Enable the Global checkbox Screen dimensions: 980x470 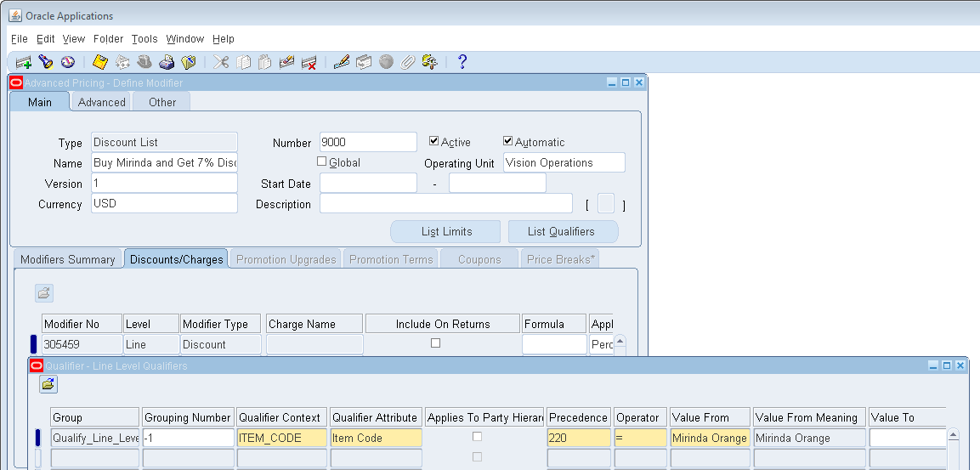[x=322, y=161]
